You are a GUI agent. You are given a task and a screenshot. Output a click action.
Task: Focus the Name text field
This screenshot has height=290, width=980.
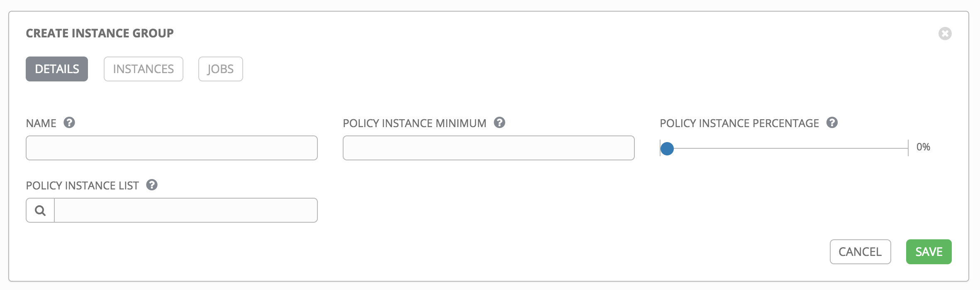click(x=172, y=148)
